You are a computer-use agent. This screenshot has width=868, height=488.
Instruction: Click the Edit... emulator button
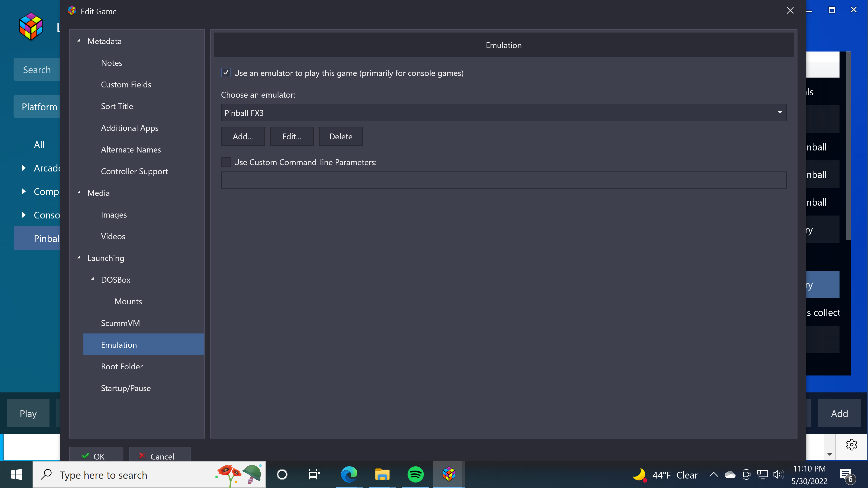pos(292,136)
